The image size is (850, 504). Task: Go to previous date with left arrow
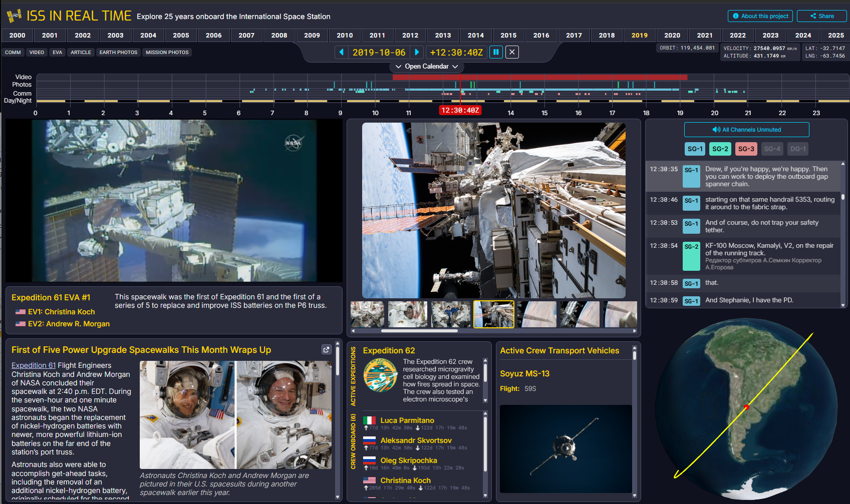(x=342, y=52)
